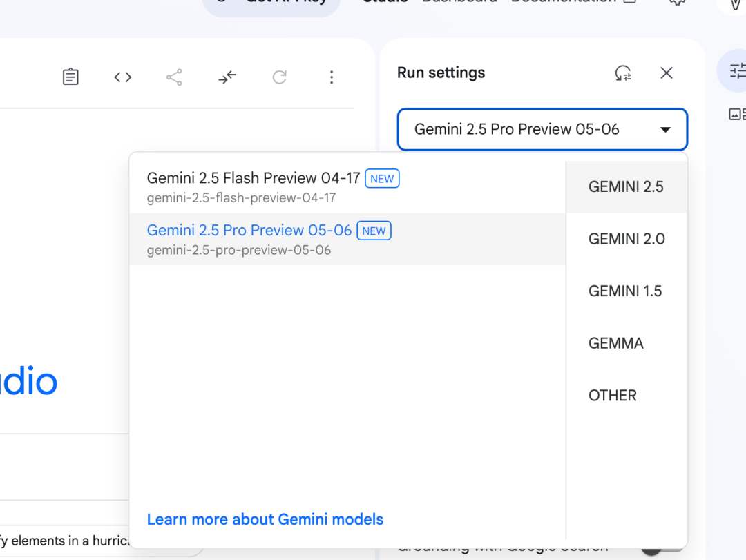746x560 pixels.
Task: Click the reset icon beside Run settings title
Action: [624, 73]
